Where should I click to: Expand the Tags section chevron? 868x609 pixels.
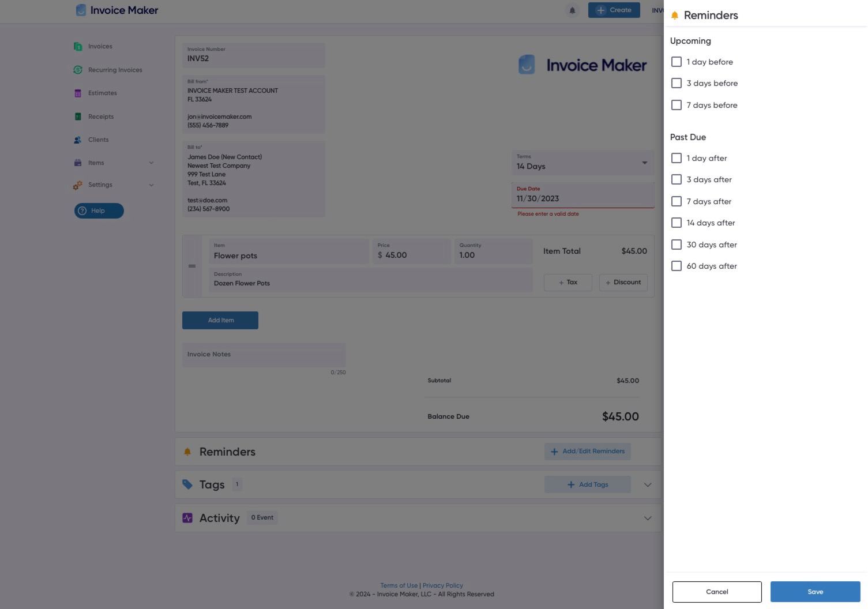[648, 485]
